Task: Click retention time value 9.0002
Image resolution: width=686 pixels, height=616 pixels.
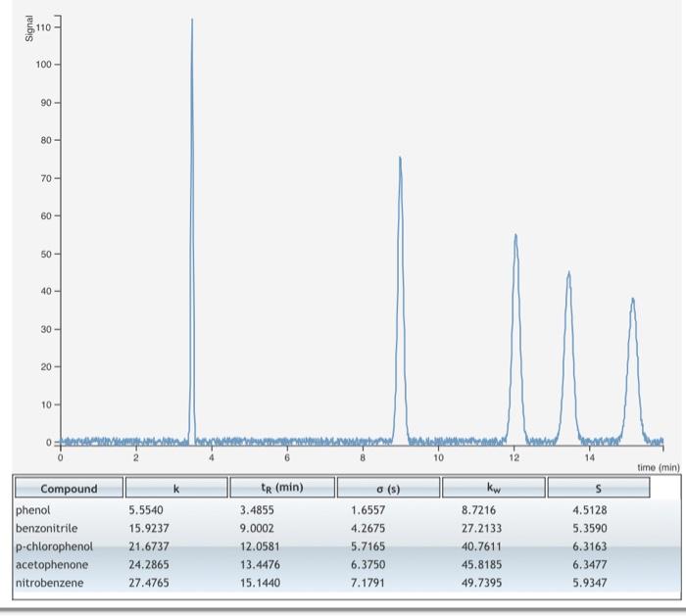Action: point(257,528)
